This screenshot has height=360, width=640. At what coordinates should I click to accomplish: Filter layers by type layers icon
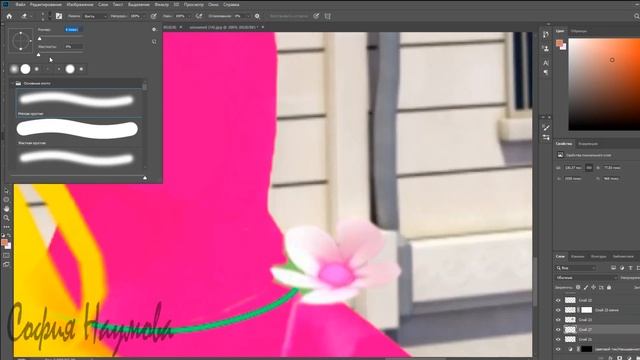point(630,268)
